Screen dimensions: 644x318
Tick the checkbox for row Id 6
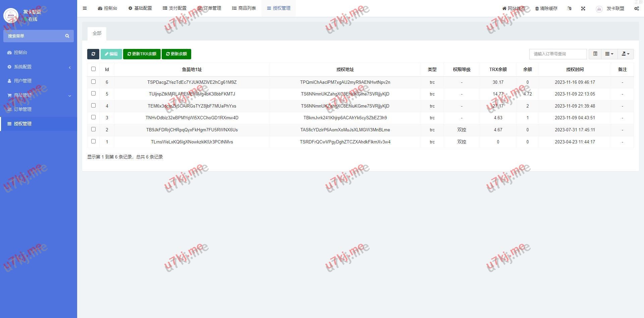tap(93, 82)
